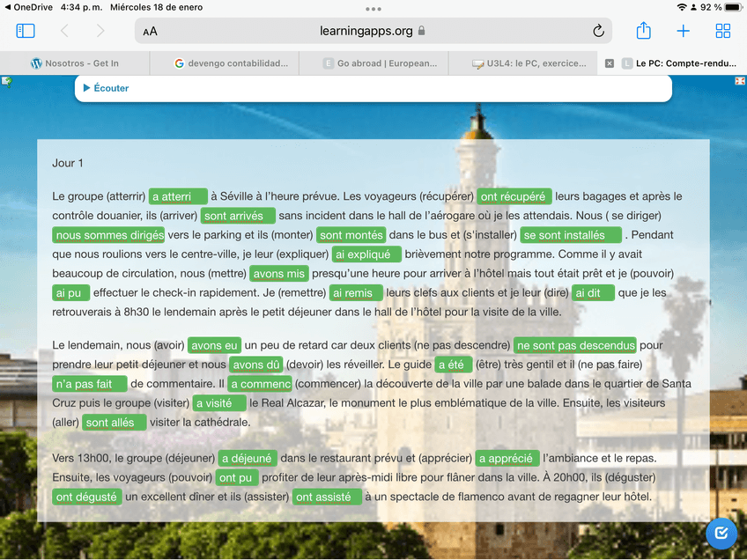Screen dimensions: 747x560
Task: Tap the forward navigation arrow
Action: coord(100,31)
